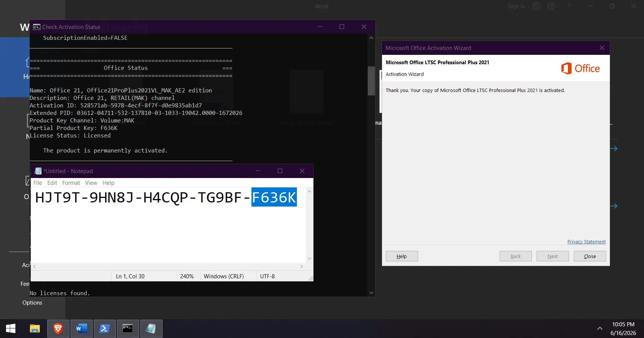
Task: Click Partial Product Key line in console
Action: [74, 128]
